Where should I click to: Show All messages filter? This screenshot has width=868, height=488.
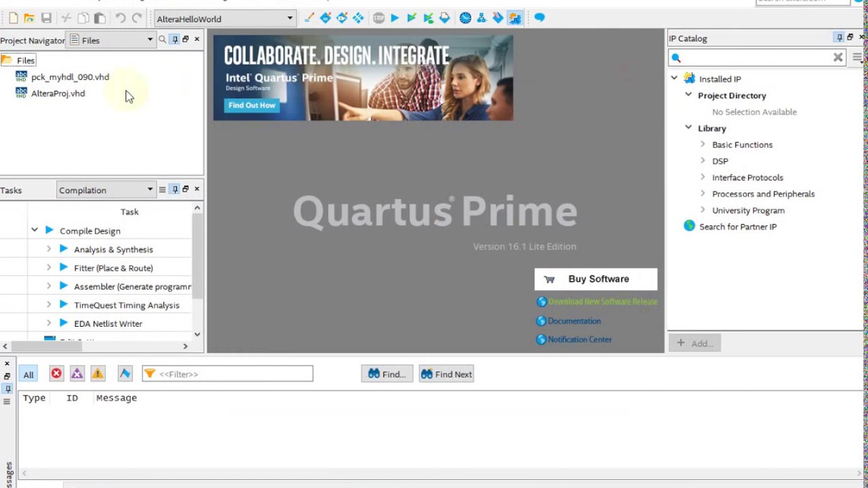click(28, 374)
